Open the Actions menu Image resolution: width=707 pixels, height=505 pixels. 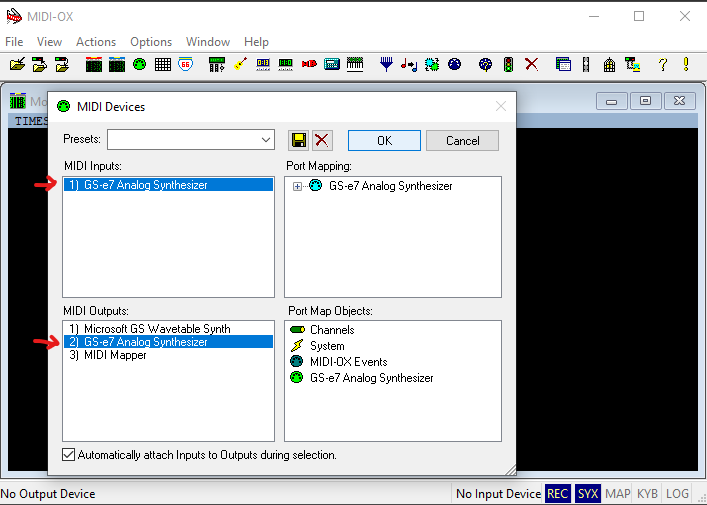[x=96, y=42]
